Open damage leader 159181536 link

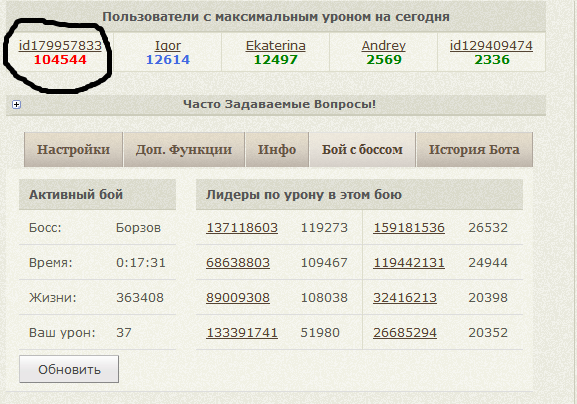tap(409, 228)
